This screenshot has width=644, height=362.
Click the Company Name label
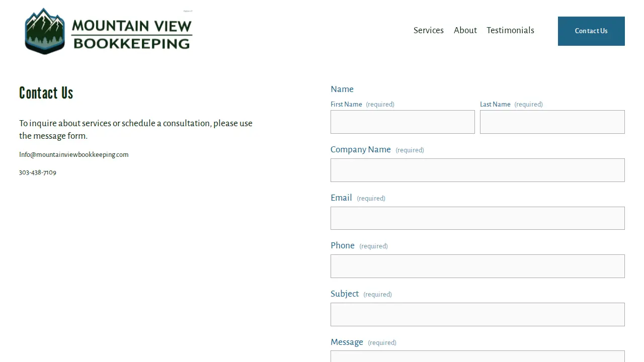pos(361,150)
